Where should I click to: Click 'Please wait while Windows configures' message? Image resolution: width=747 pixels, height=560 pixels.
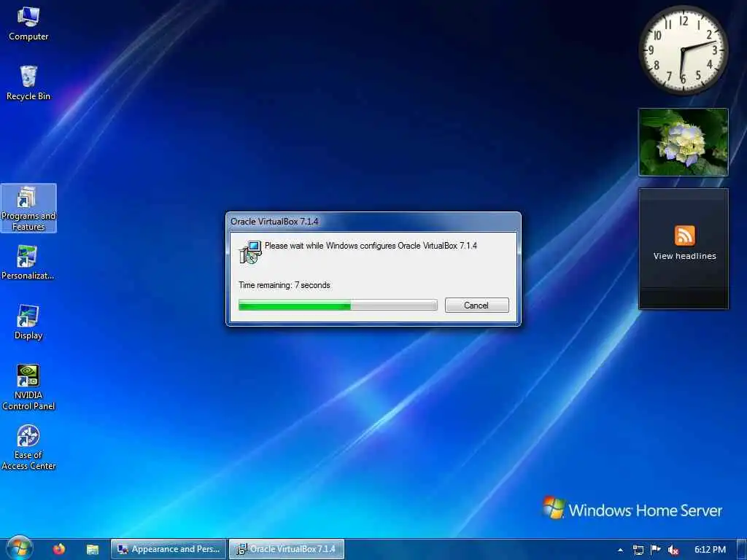coord(371,246)
